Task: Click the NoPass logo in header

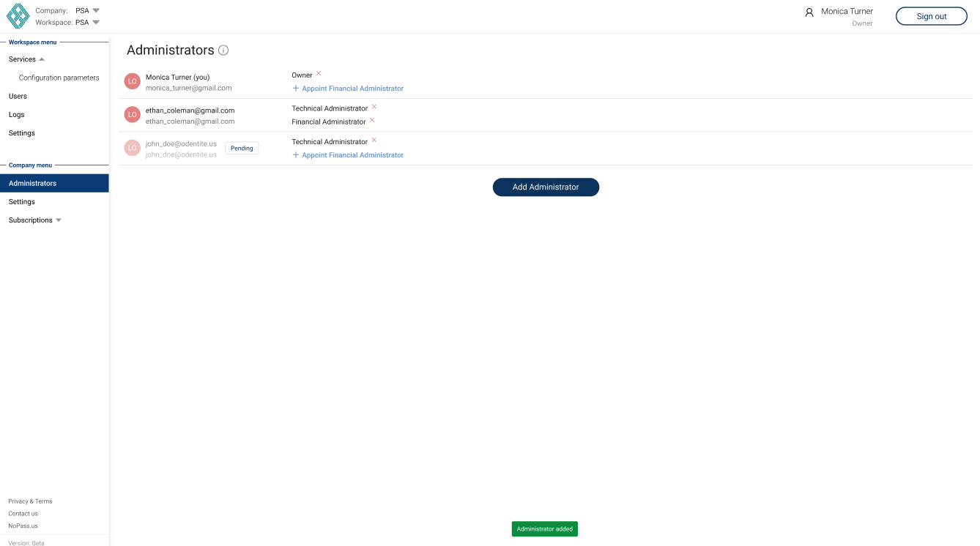Action: (18, 16)
